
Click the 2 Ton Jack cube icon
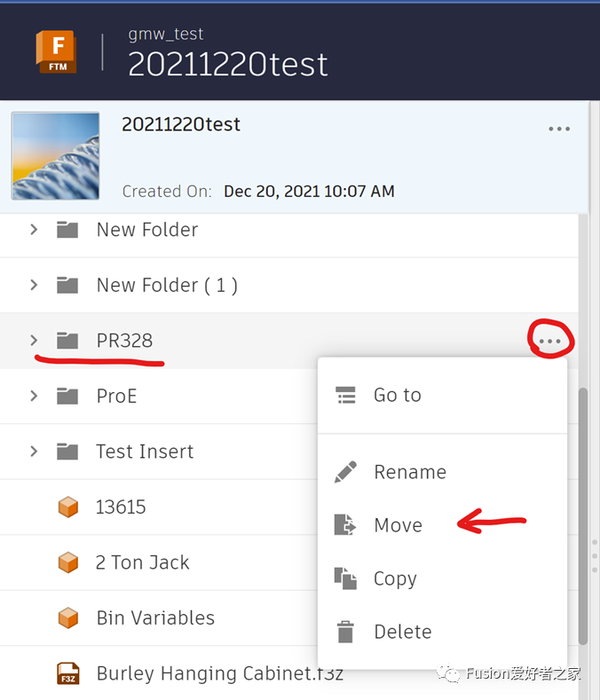67,562
